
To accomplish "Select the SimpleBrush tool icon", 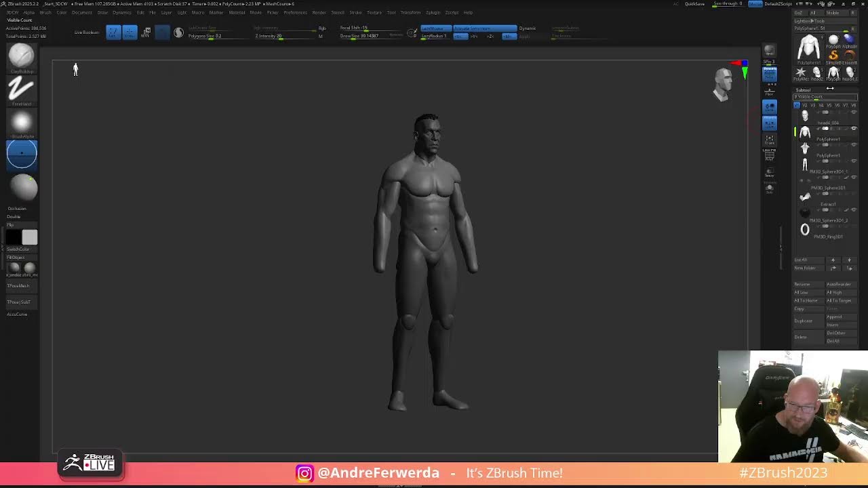I will 833,56.
